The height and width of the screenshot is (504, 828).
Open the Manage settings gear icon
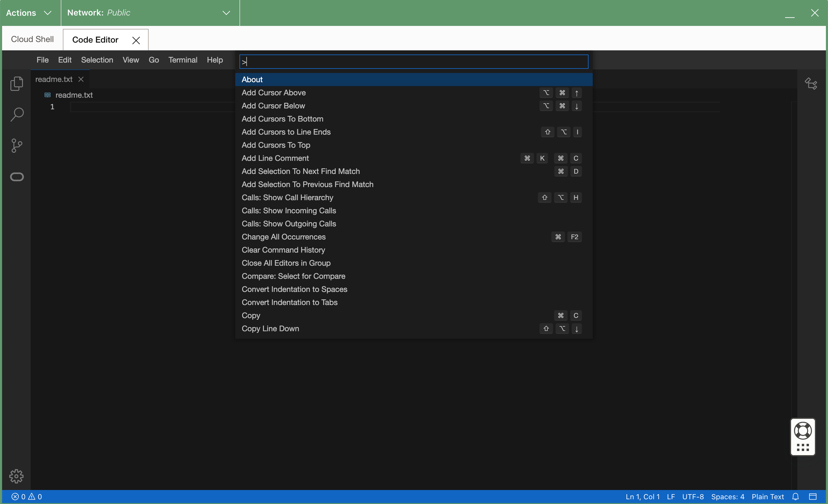(x=16, y=476)
